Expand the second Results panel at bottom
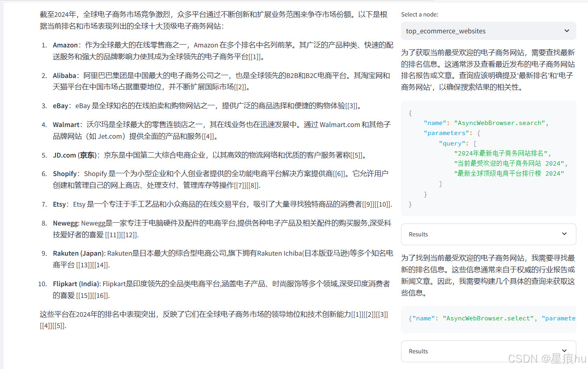Image resolution: width=588 pixels, height=369 pixels. [x=488, y=351]
